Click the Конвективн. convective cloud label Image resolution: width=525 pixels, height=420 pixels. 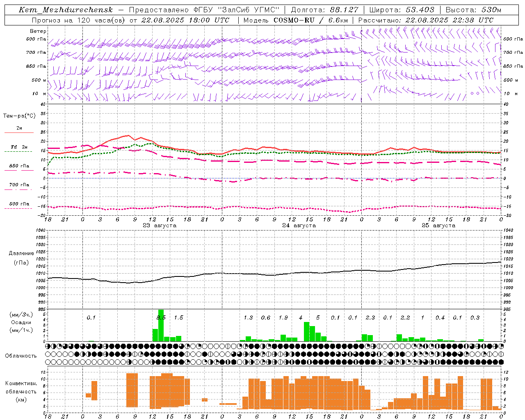click(x=21, y=383)
